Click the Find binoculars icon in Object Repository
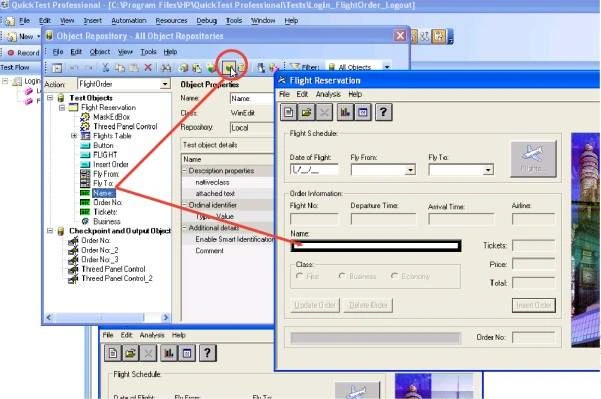 pos(166,68)
